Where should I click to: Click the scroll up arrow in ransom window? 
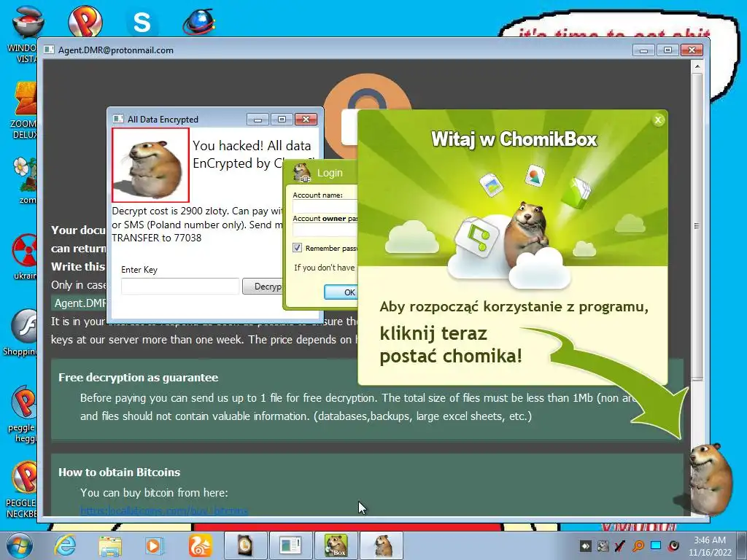click(x=697, y=66)
